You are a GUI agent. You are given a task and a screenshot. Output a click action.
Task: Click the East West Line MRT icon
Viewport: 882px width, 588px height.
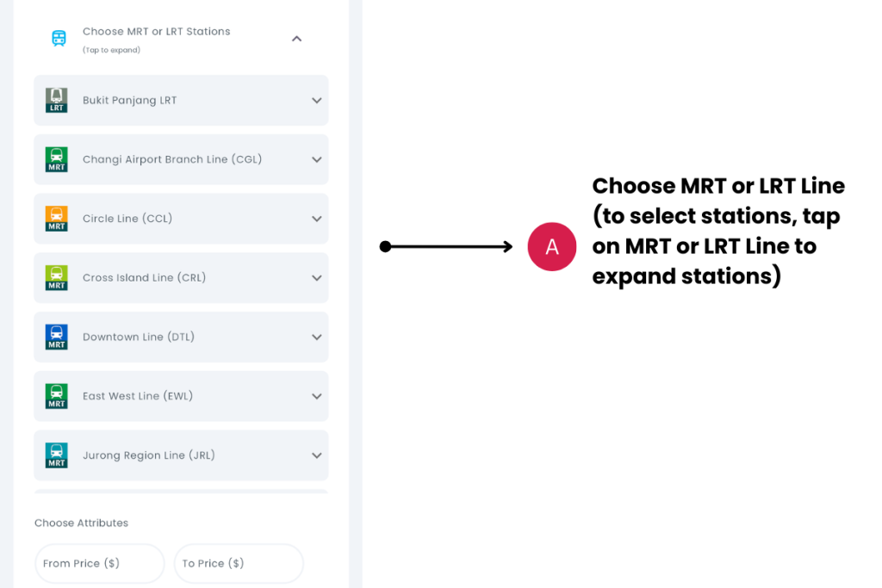pyautogui.click(x=56, y=396)
